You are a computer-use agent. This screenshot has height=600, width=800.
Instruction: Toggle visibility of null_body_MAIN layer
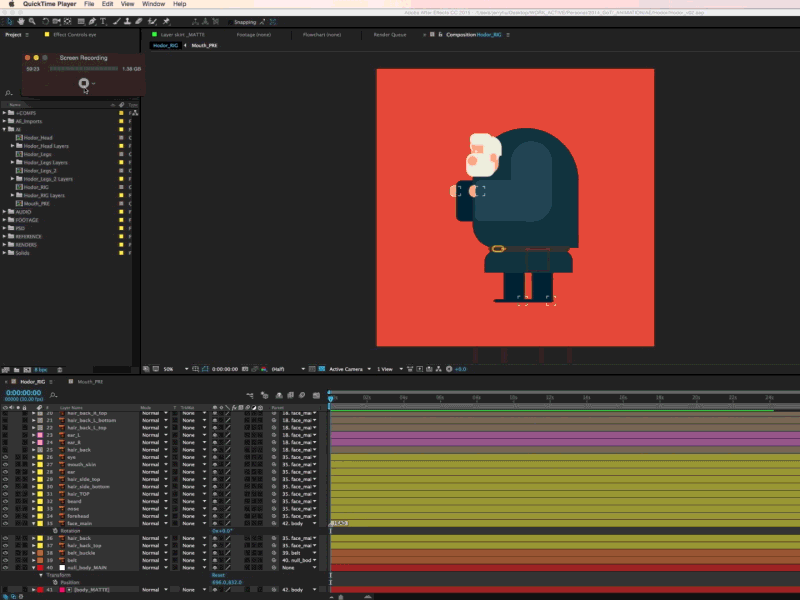(6, 567)
